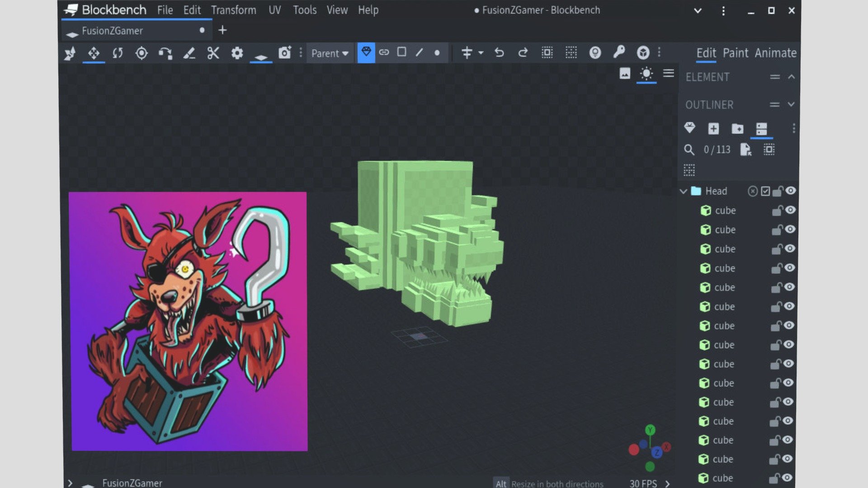Image resolution: width=868 pixels, height=488 pixels.
Task: Click the OUTLINER panel drag handle
Action: pyautogui.click(x=775, y=105)
